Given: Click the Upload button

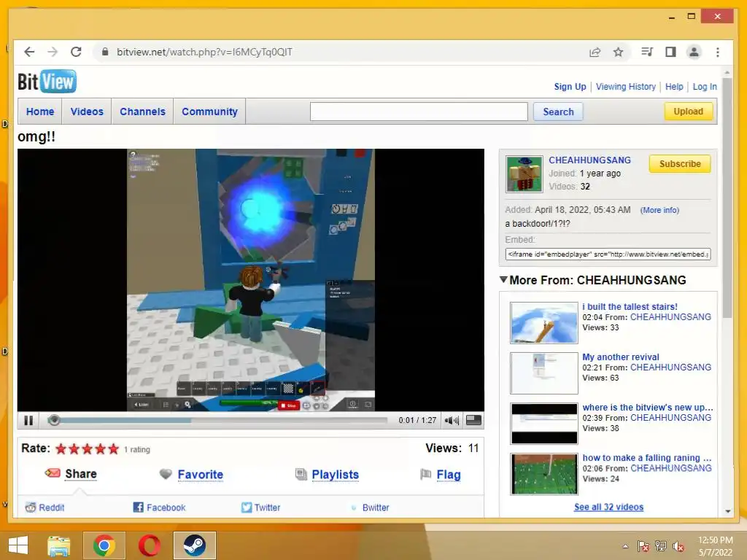Looking at the screenshot, I should point(689,112).
